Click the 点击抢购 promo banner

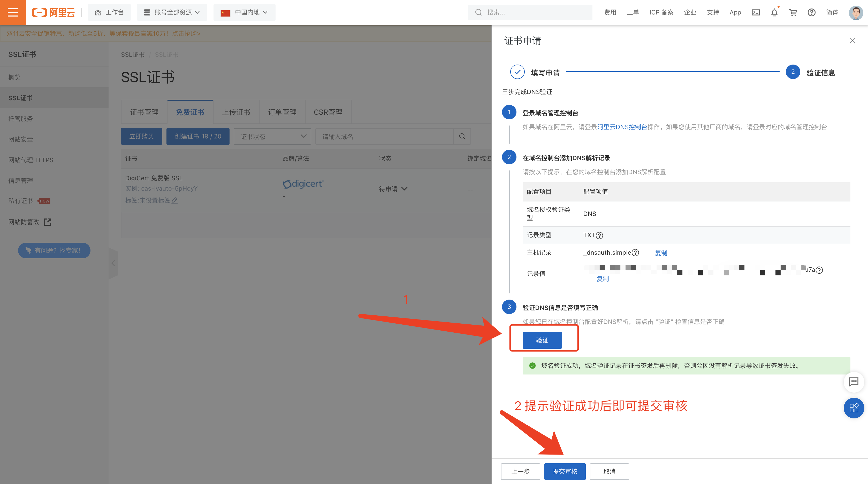(186, 33)
